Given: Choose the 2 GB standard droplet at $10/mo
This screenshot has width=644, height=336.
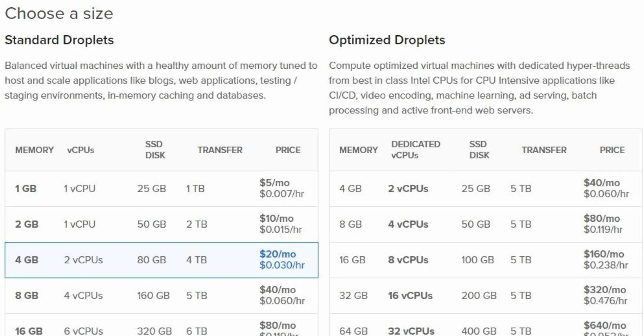Looking at the screenshot, I should [161, 224].
